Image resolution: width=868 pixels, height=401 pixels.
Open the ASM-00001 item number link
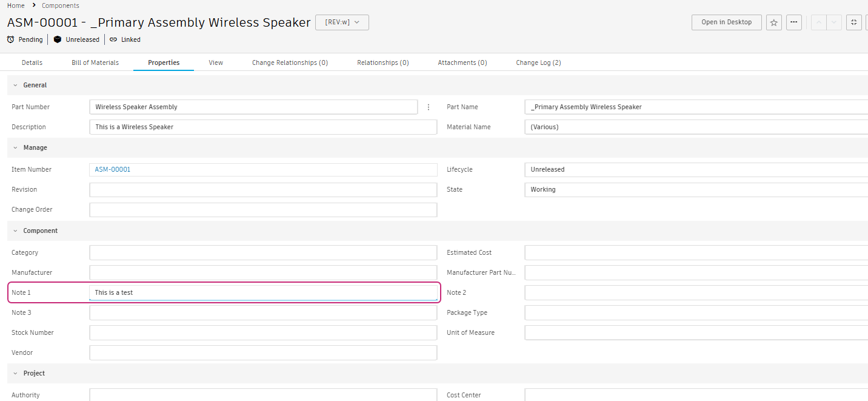point(113,170)
